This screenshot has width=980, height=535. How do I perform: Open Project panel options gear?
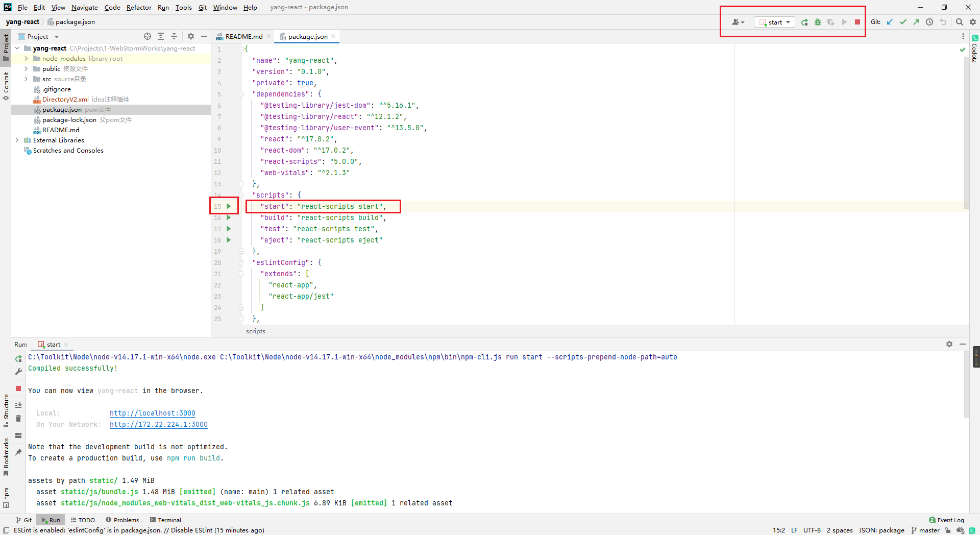click(x=191, y=36)
